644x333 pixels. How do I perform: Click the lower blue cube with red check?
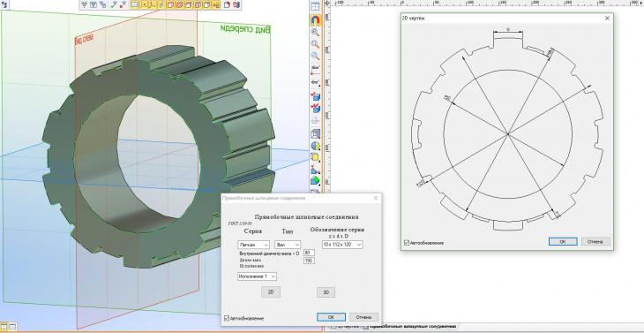coord(316,109)
